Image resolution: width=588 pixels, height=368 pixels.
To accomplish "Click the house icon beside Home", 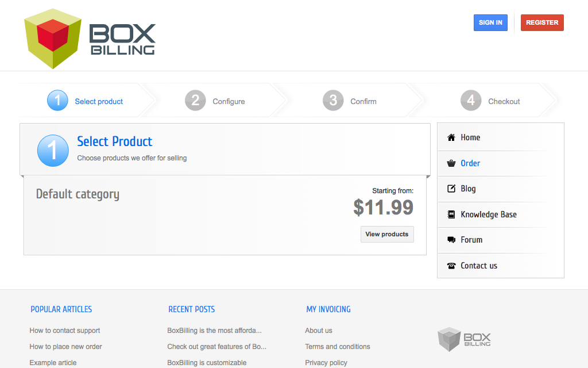I will point(451,137).
